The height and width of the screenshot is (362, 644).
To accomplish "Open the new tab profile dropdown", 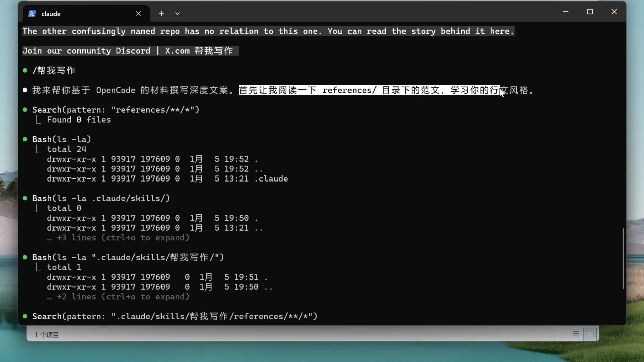I will pyautogui.click(x=177, y=13).
